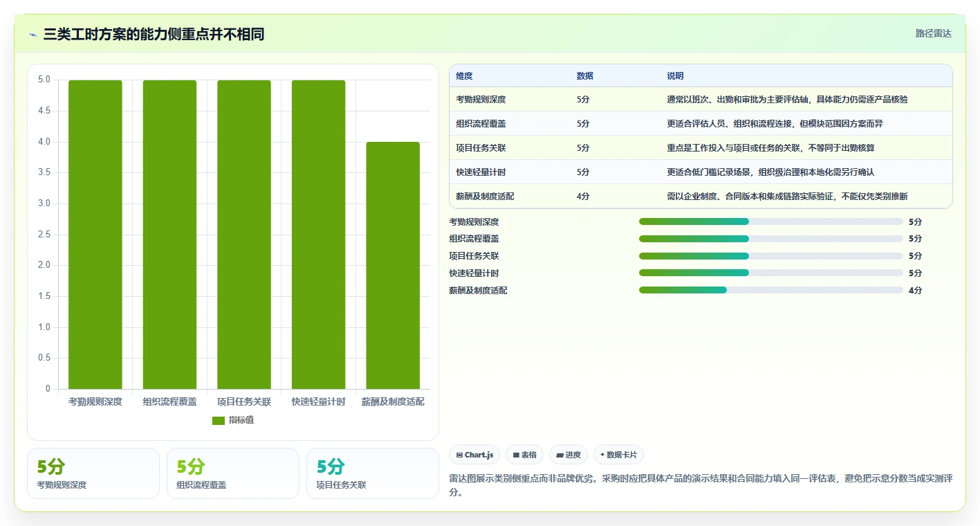This screenshot has width=980, height=526.
Task: Toggle the 指标值 legend item under the chart
Action: pyautogui.click(x=233, y=420)
